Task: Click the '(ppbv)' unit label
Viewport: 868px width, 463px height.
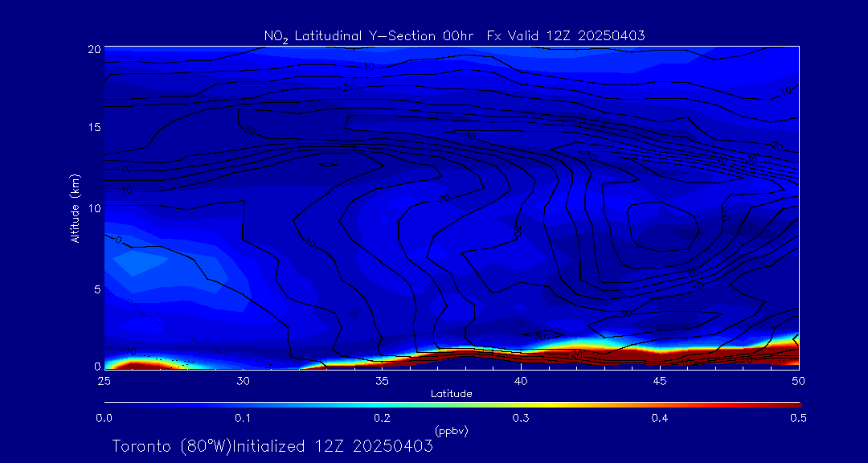Action: click(x=451, y=432)
